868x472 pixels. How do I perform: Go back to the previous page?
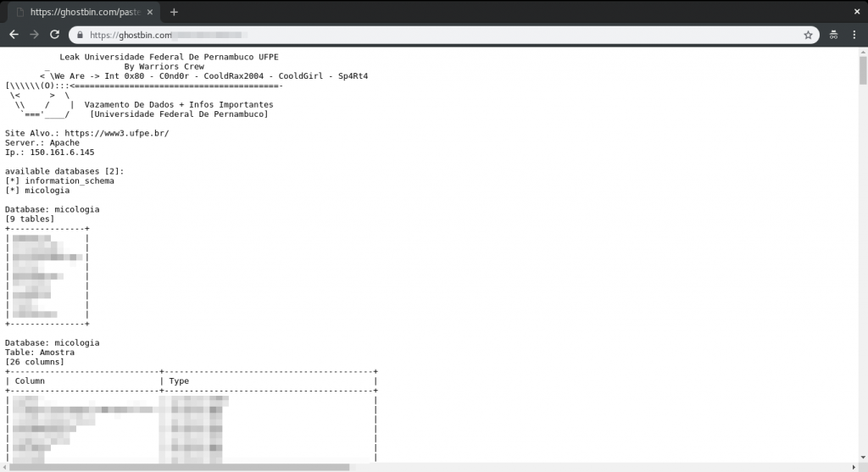pyautogui.click(x=14, y=35)
